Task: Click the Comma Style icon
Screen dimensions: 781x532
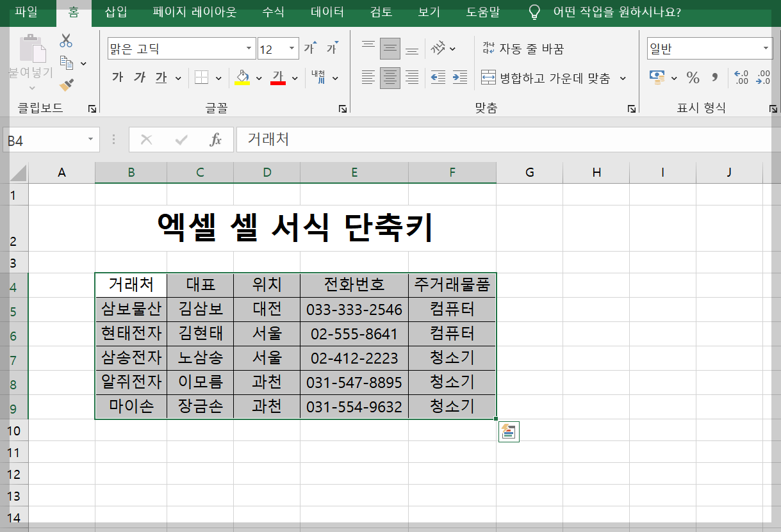Action: coord(715,77)
